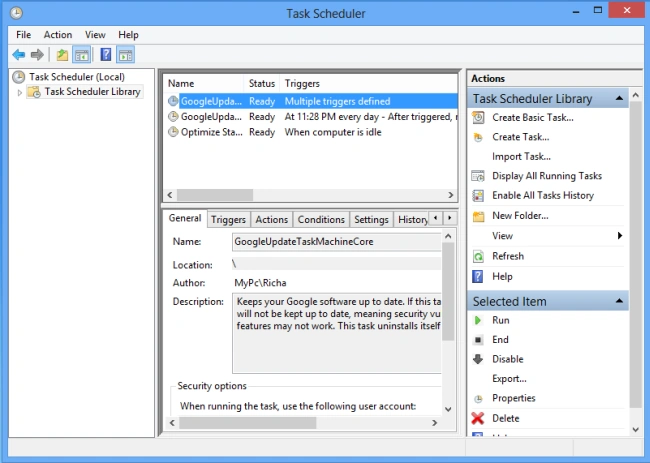The height and width of the screenshot is (463, 650).
Task: Click the Properties clock icon
Action: [478, 399]
